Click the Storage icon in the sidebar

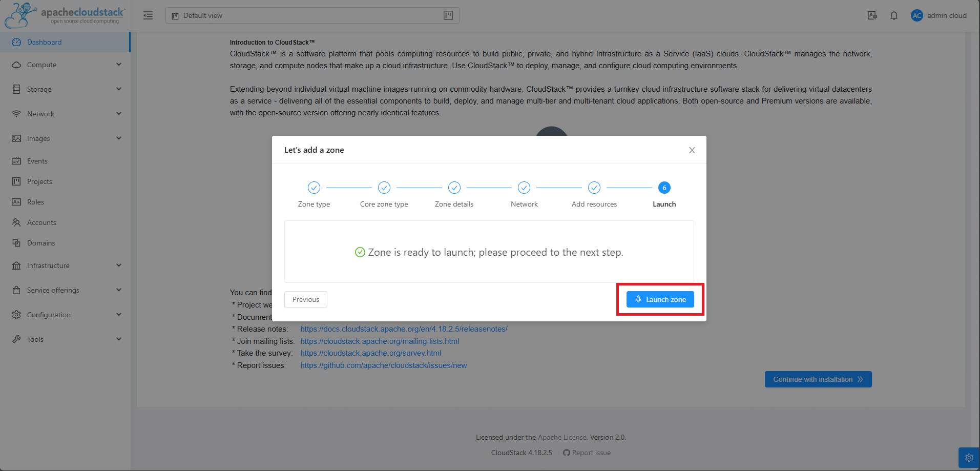tap(16, 89)
